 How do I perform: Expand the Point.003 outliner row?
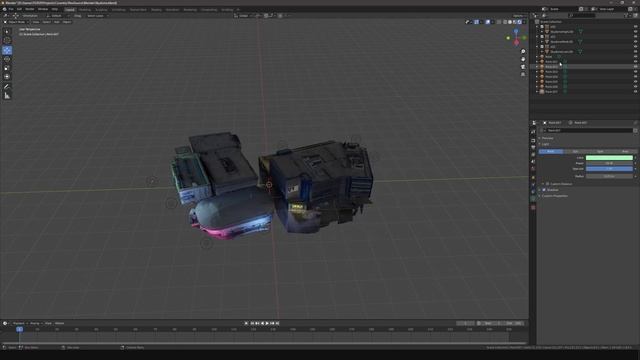537,72
